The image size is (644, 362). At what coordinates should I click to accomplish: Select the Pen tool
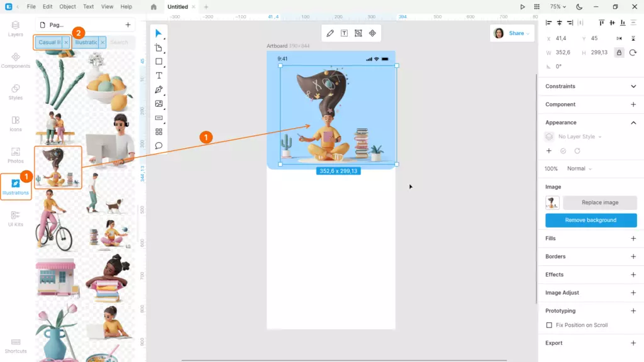pyautogui.click(x=158, y=89)
